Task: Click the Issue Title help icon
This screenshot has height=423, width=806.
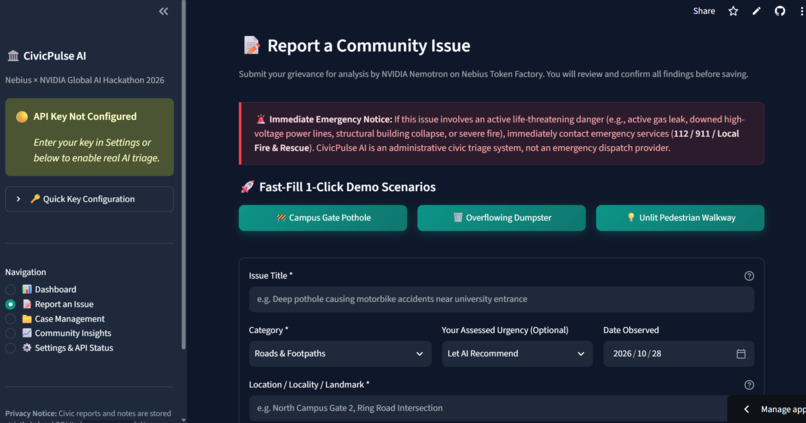Action: pos(749,276)
